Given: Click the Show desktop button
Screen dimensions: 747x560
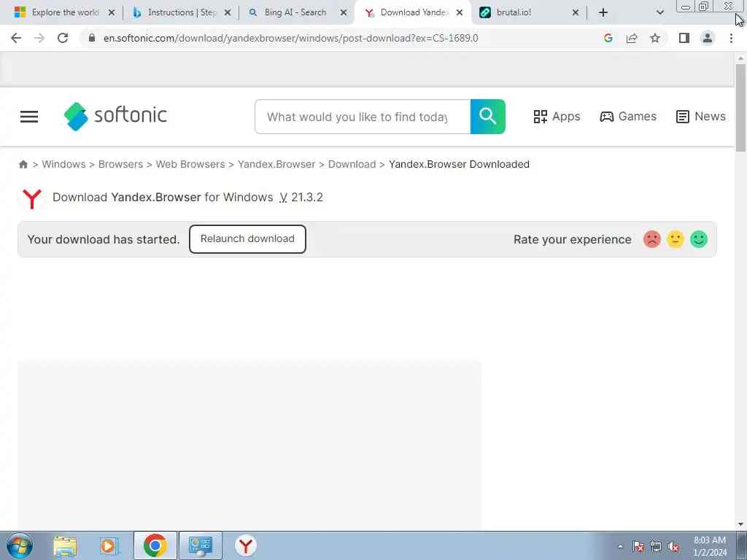Looking at the screenshot, I should pos(741,545).
